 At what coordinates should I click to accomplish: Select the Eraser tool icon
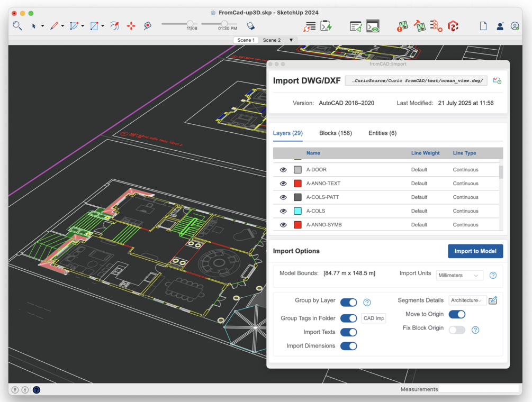[250, 26]
